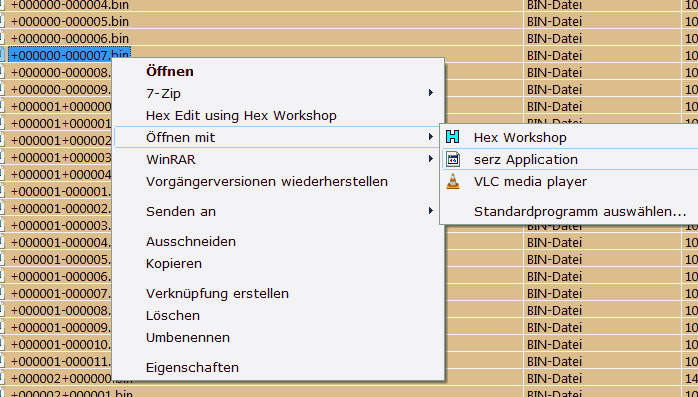The image size is (698, 397).
Task: Expand the 7-Zip submenu arrow
Action: coord(430,93)
